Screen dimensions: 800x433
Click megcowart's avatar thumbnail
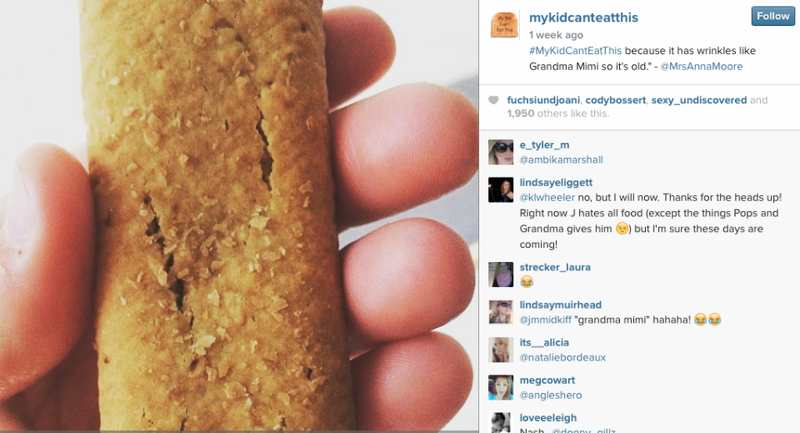click(501, 388)
